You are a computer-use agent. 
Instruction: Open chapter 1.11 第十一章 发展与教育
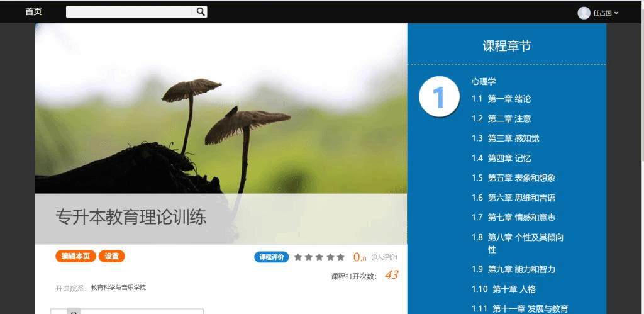[520, 309]
